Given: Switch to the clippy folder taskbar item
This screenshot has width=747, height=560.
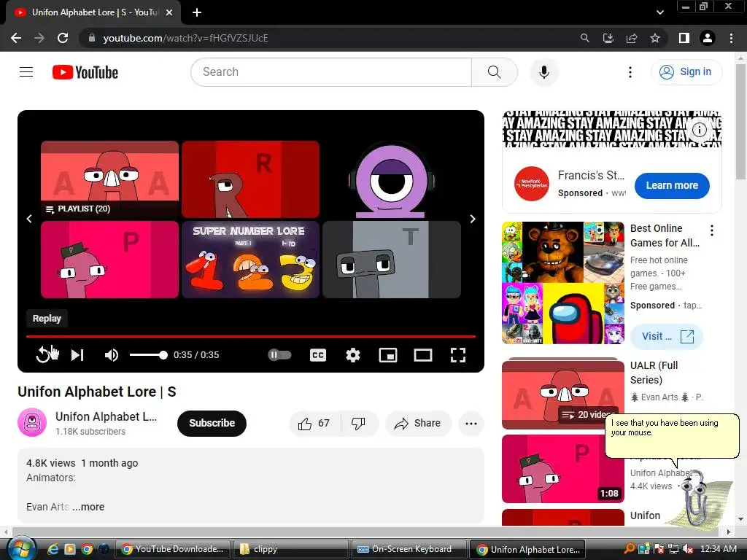Looking at the screenshot, I should (290, 549).
